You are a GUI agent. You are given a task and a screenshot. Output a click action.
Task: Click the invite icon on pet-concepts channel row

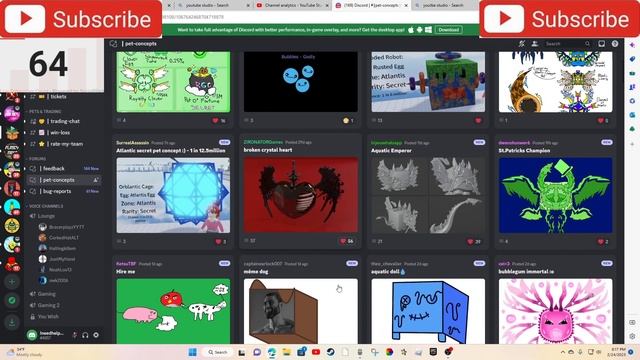[x=96, y=180]
